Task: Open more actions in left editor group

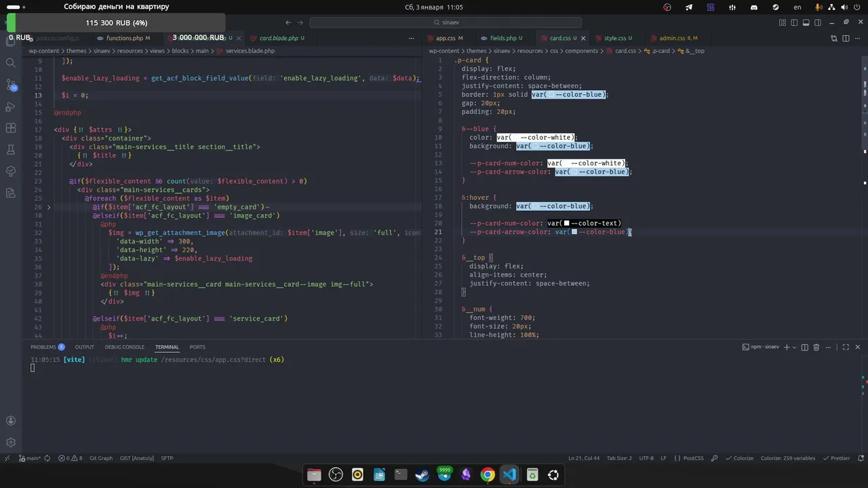Action: (x=411, y=38)
